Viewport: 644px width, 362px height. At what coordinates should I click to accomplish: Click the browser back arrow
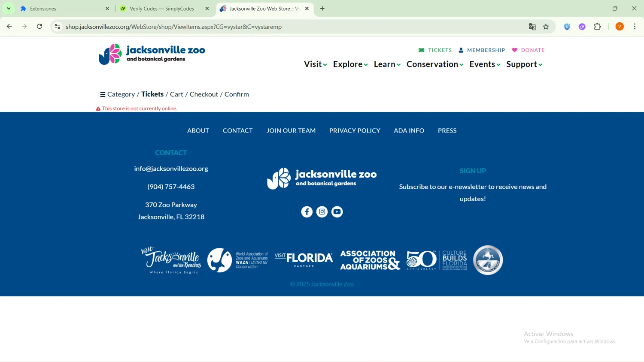coord(9,27)
